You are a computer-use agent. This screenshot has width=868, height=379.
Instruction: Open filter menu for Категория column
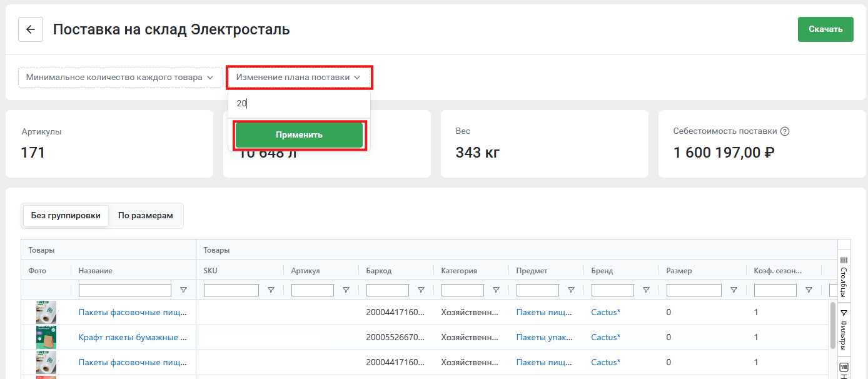coord(496,290)
